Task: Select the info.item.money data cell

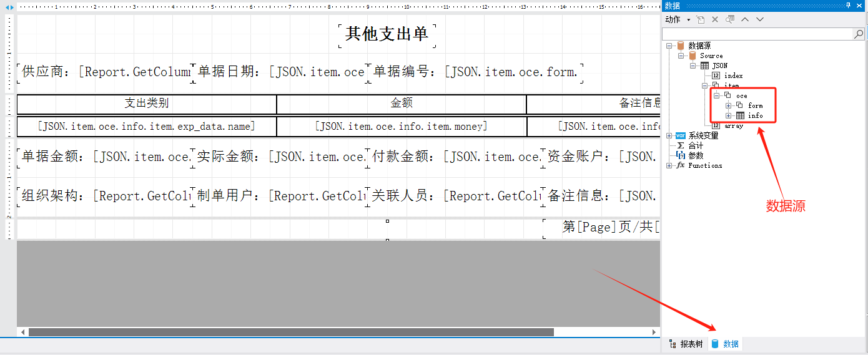Action: (402, 127)
